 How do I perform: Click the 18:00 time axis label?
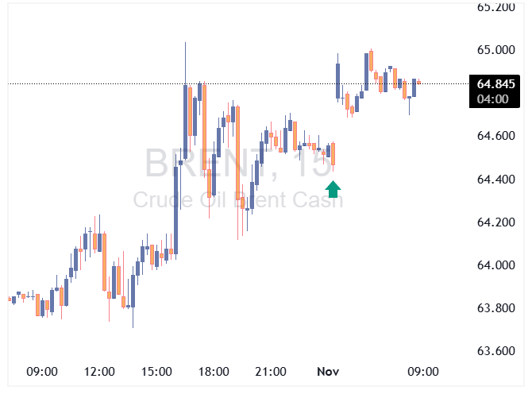(x=214, y=372)
